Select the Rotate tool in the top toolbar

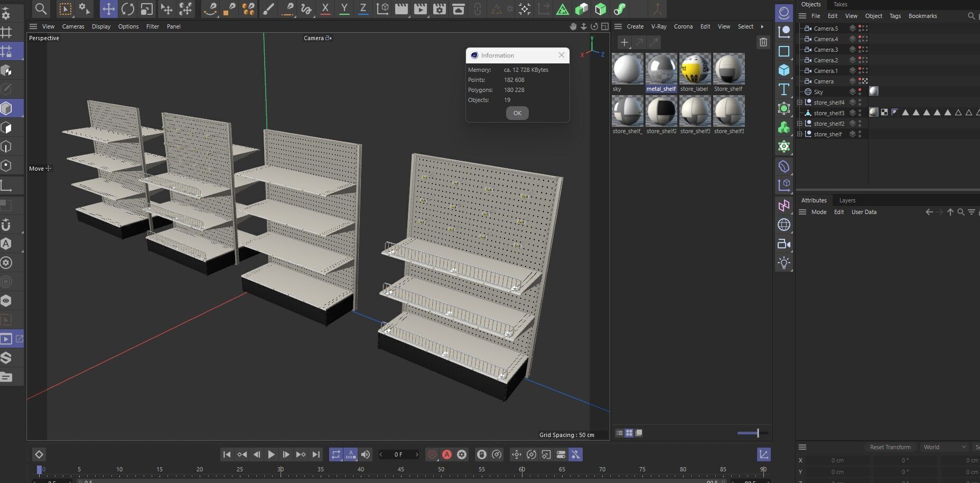[127, 9]
